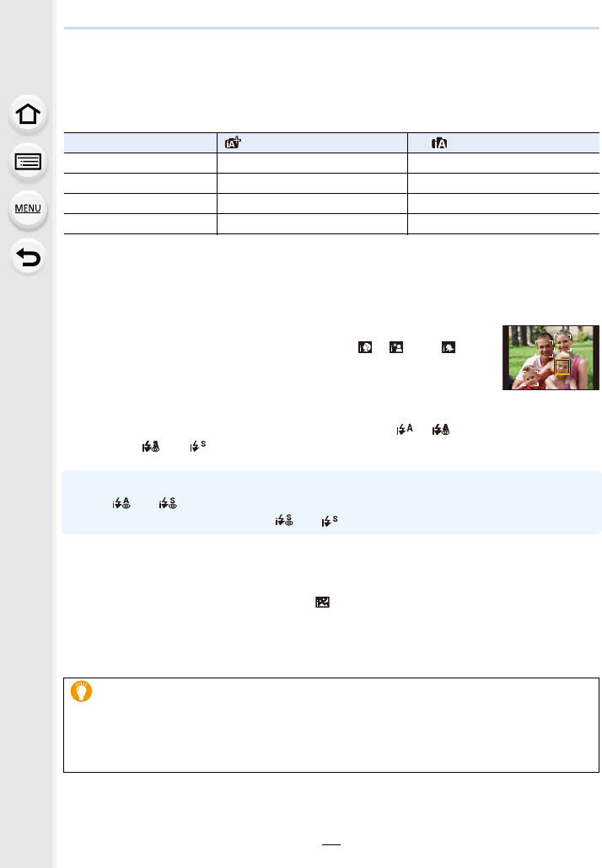Open the family photo thumbnail
The height and width of the screenshot is (868, 602).
pos(551,357)
